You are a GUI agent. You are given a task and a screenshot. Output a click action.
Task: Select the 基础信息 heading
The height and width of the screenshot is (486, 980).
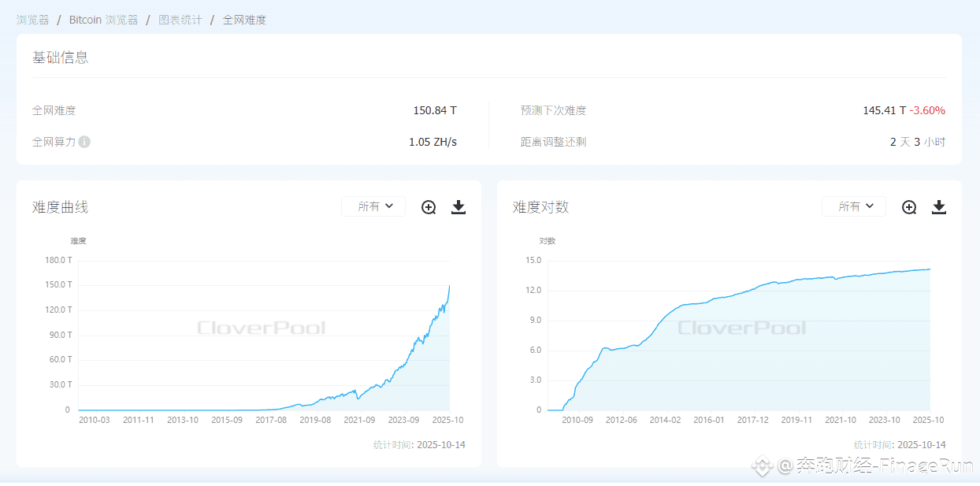60,58
